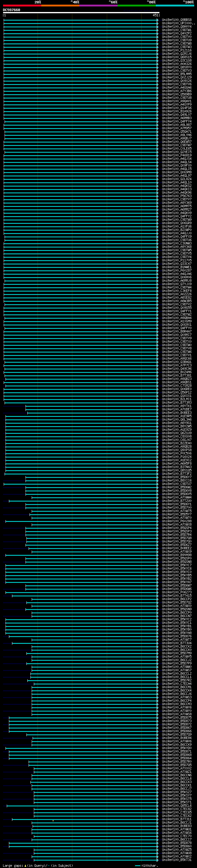Screen dimensions: 197x868
Task: Select hit label UniRef100_P06273
Action: click(177, 592)
